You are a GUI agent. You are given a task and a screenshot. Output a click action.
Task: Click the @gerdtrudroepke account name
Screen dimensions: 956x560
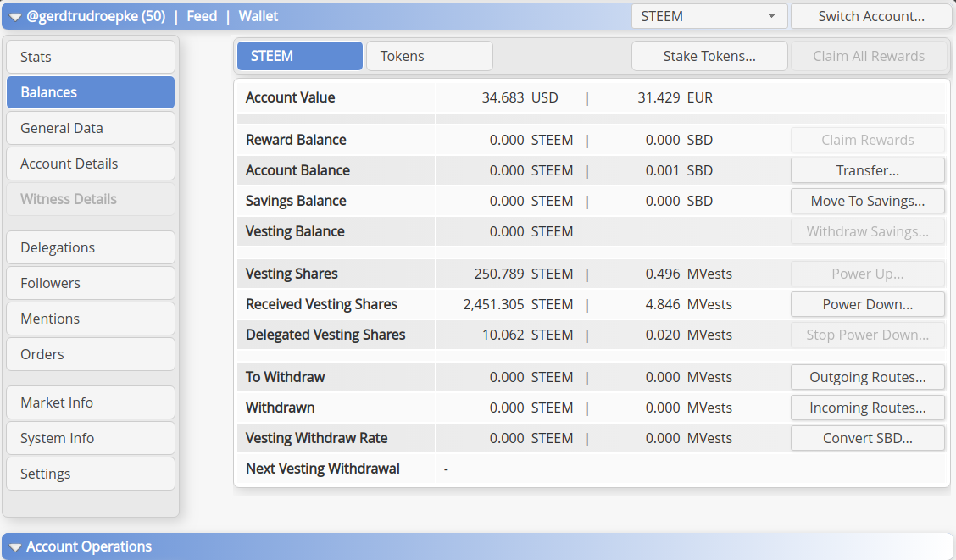tap(96, 16)
